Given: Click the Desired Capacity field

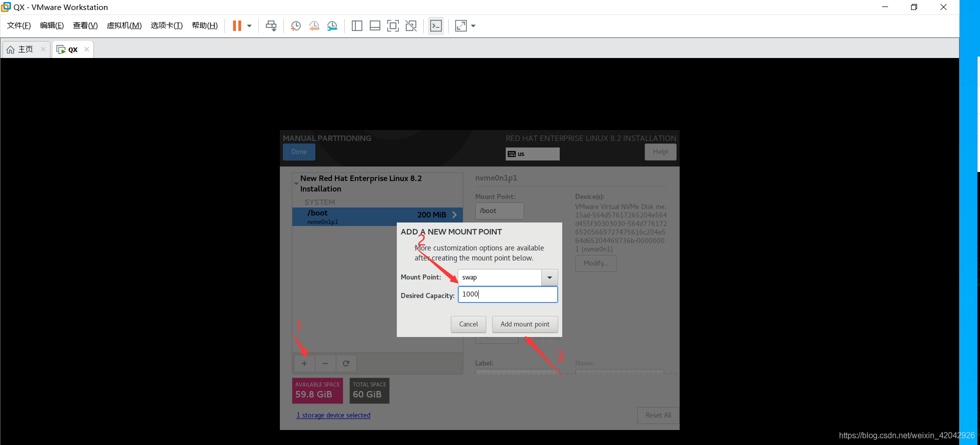Looking at the screenshot, I should click(x=508, y=294).
